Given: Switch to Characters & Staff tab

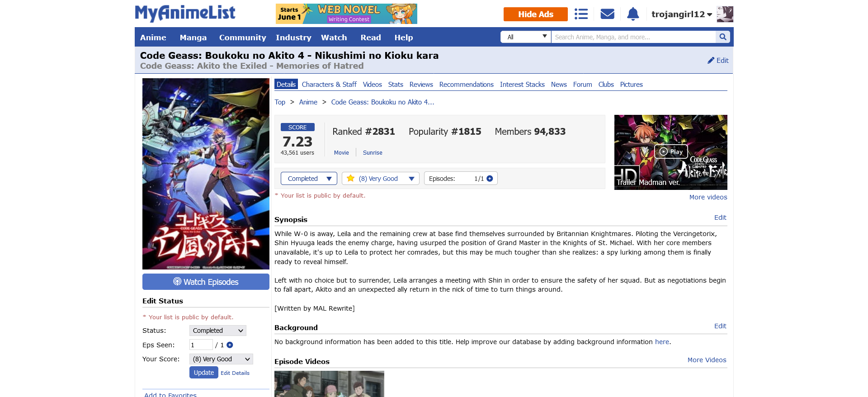Looking at the screenshot, I should [x=329, y=85].
